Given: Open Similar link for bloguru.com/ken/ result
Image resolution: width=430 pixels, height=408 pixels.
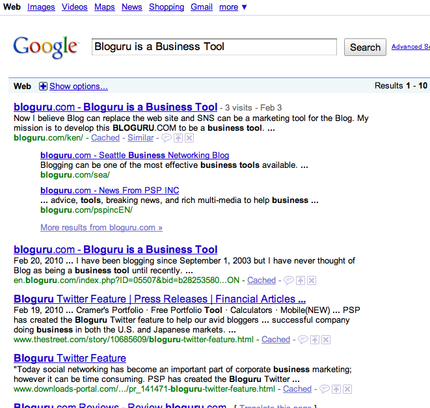Looking at the screenshot, I should pos(140,138).
